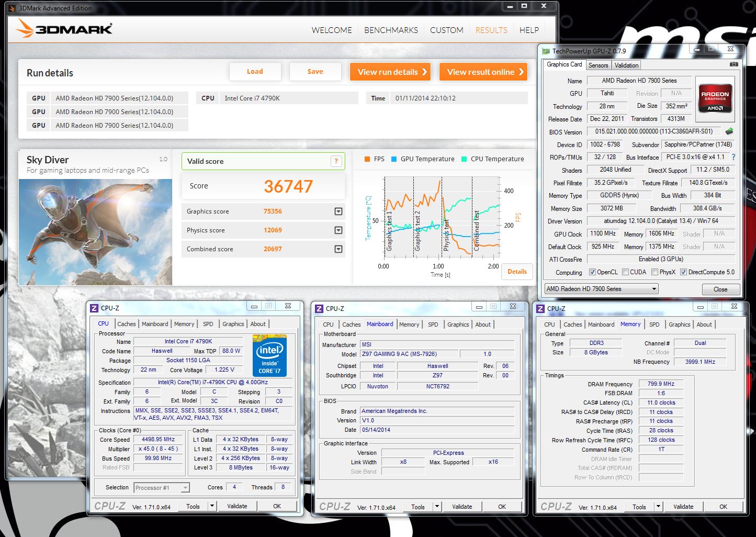
Task: Open Tools dropdown arrow in CPU-Z Memory window
Action: click(658, 507)
